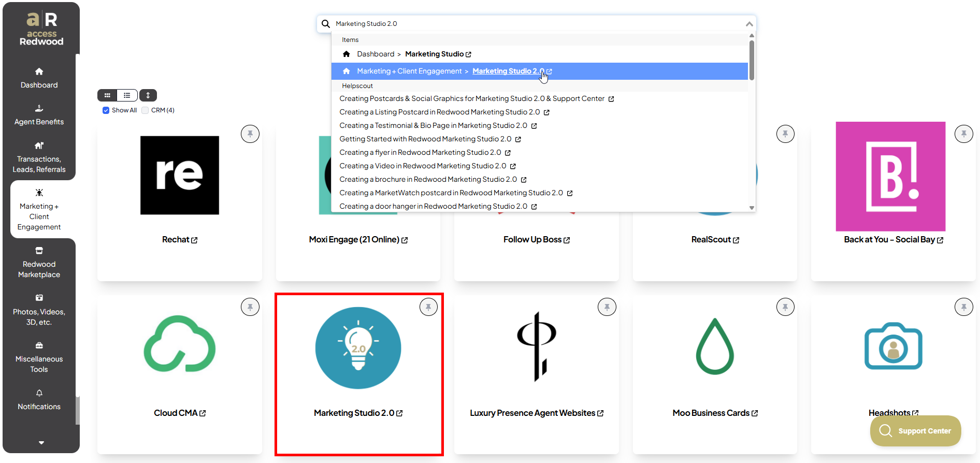The width and height of the screenshot is (980, 463).
Task: Open Agent Benefits in sidebar
Action: click(39, 115)
